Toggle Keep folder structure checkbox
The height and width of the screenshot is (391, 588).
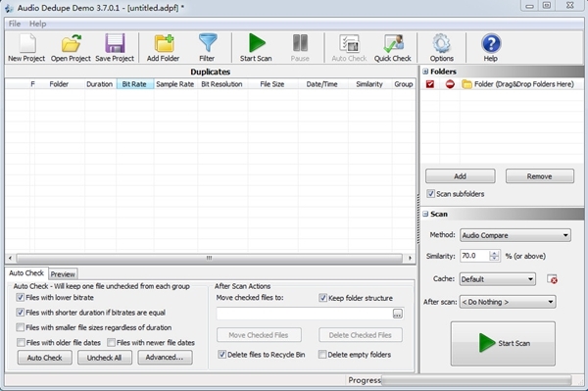322,298
